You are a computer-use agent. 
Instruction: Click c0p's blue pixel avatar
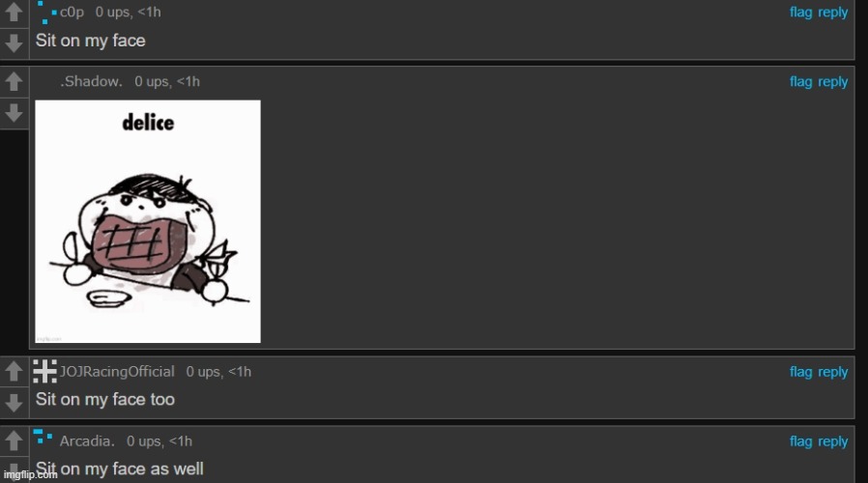46,13
